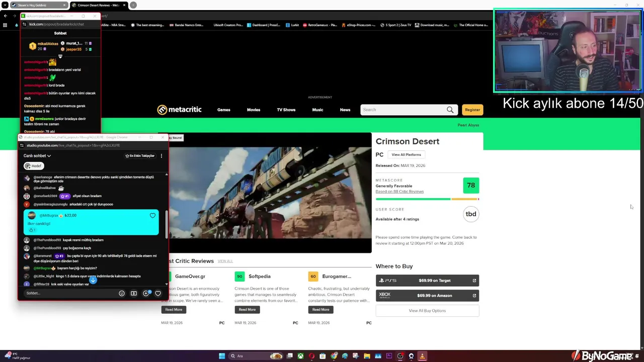Click Based on 88 Critic Reviews link
This screenshot has width=644, height=362.
(x=399, y=192)
